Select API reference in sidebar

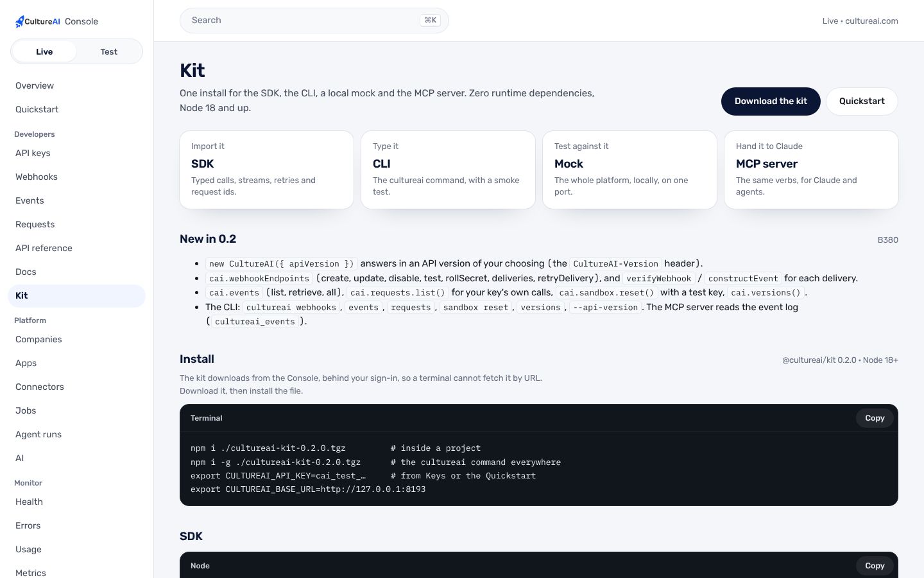pyautogui.click(x=76, y=248)
